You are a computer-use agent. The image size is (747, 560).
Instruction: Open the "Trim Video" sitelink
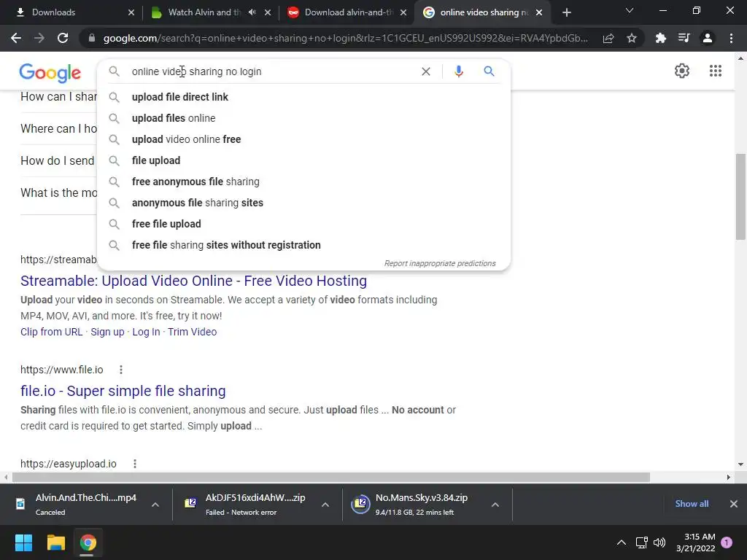pyautogui.click(x=192, y=332)
